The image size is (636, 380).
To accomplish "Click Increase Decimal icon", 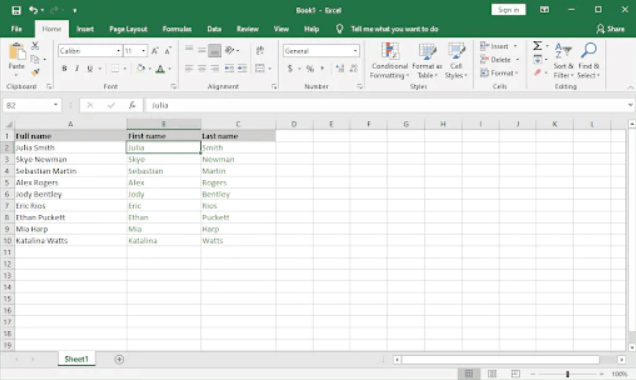I will 340,69.
